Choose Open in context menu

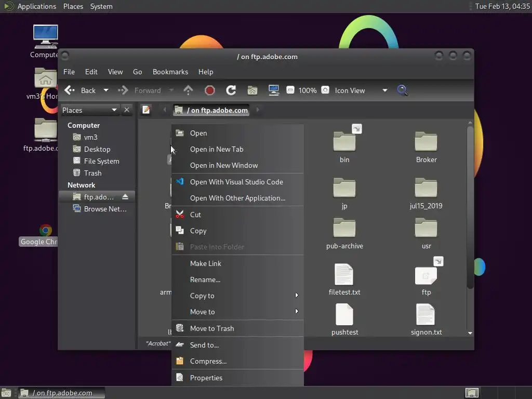(x=237, y=133)
